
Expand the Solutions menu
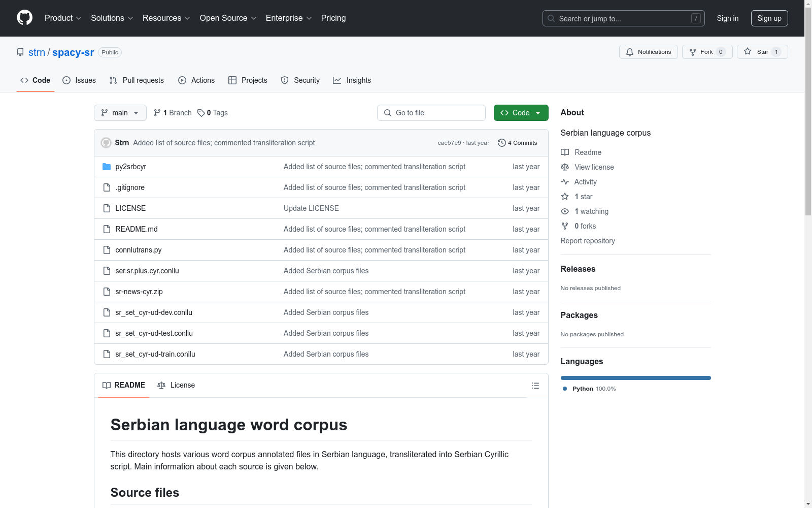pos(112,18)
